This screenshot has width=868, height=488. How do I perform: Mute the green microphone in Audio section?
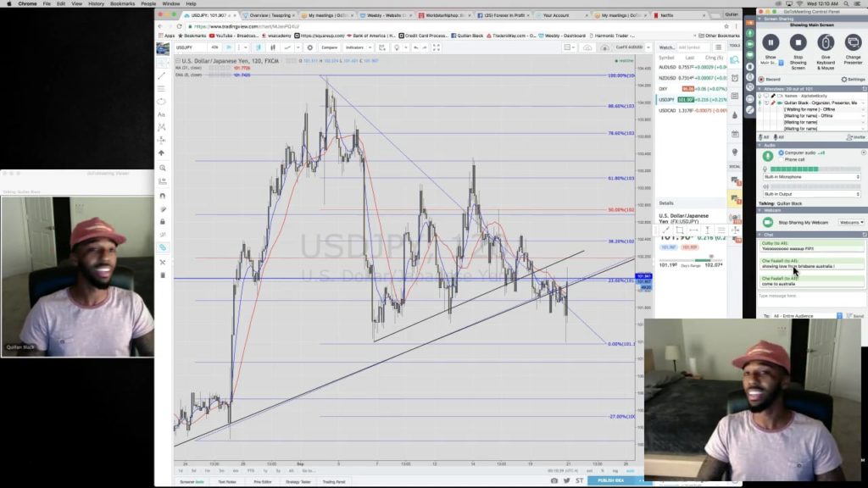point(768,157)
